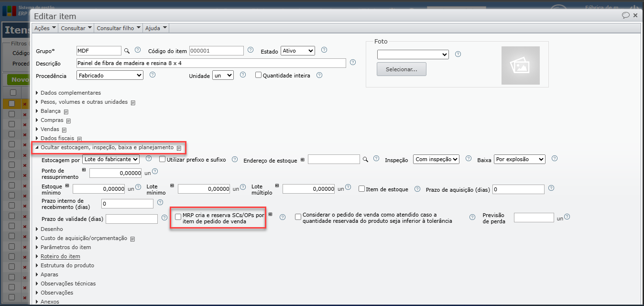Viewport: 644px width, 306px height.
Task: Click help icon next to Estado dropdown
Action: (x=324, y=50)
